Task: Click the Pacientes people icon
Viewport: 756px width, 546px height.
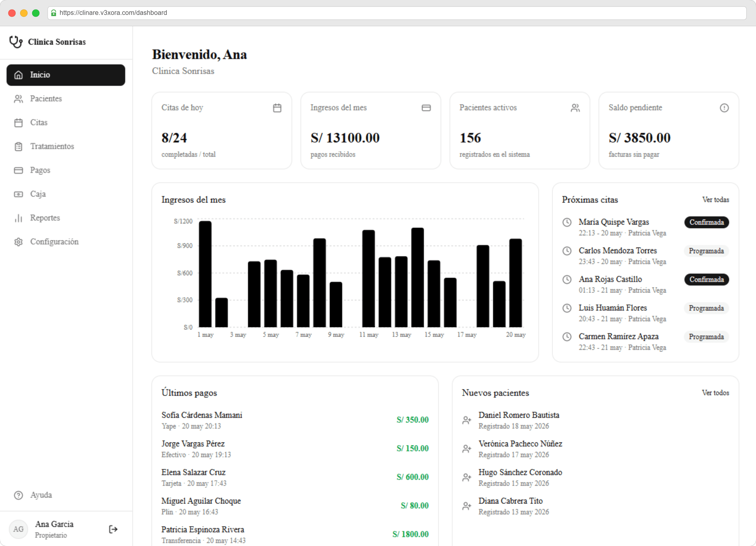Action: pos(18,99)
